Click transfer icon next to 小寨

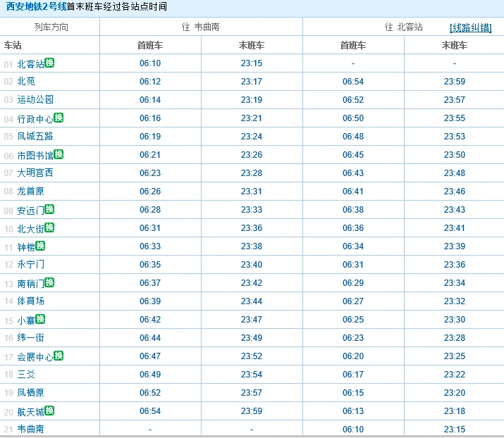tap(40, 319)
